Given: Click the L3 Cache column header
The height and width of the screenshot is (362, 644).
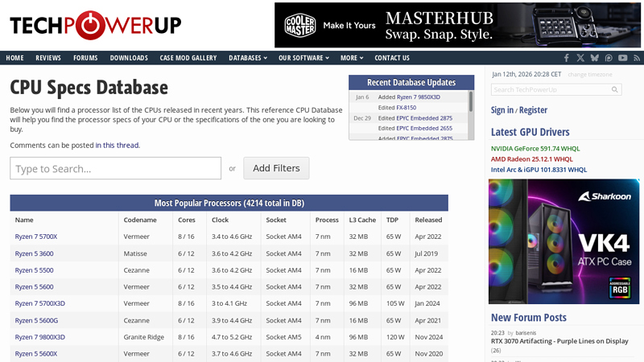Looking at the screenshot, I should (362, 220).
